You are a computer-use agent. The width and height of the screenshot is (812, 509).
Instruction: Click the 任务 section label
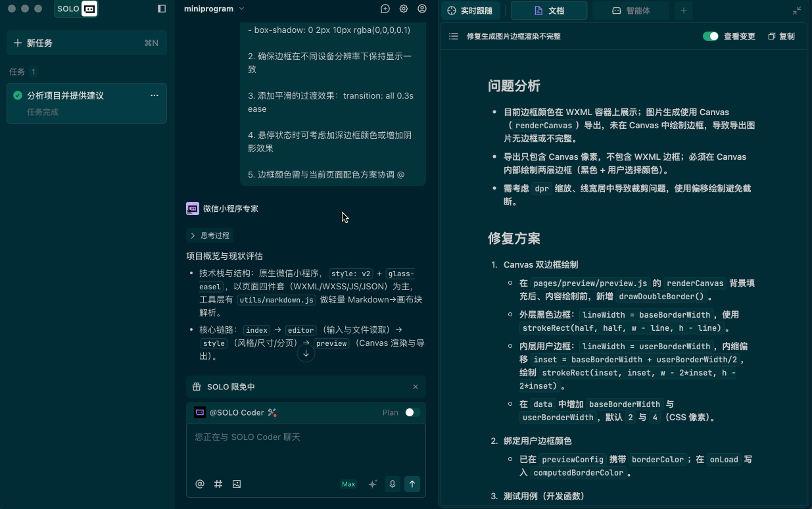click(x=17, y=72)
